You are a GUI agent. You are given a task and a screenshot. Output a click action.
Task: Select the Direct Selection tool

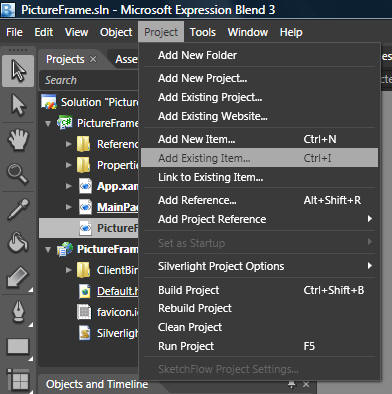pyautogui.click(x=18, y=105)
